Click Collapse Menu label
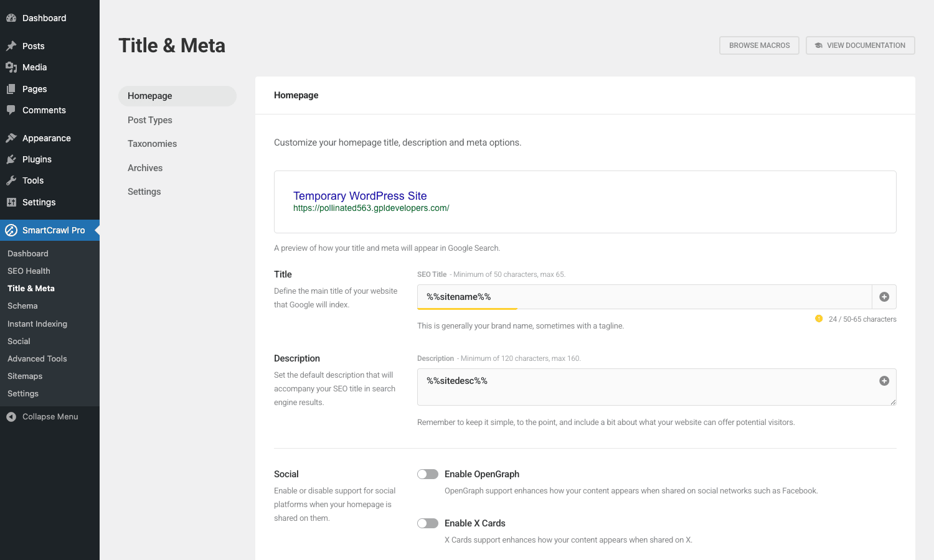 50,417
